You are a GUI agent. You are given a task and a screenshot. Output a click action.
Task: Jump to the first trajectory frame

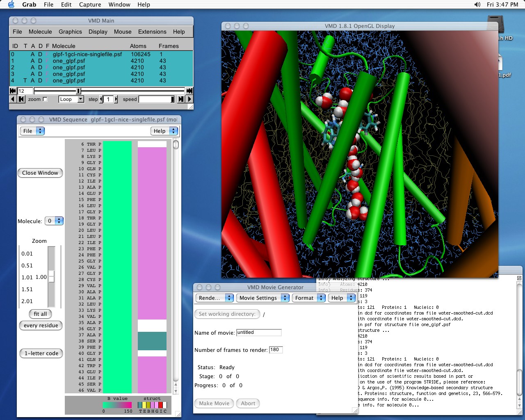[13, 91]
